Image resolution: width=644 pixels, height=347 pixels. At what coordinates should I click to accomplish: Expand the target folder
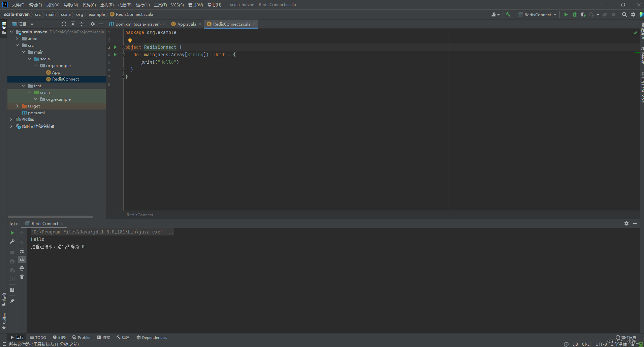(18, 106)
